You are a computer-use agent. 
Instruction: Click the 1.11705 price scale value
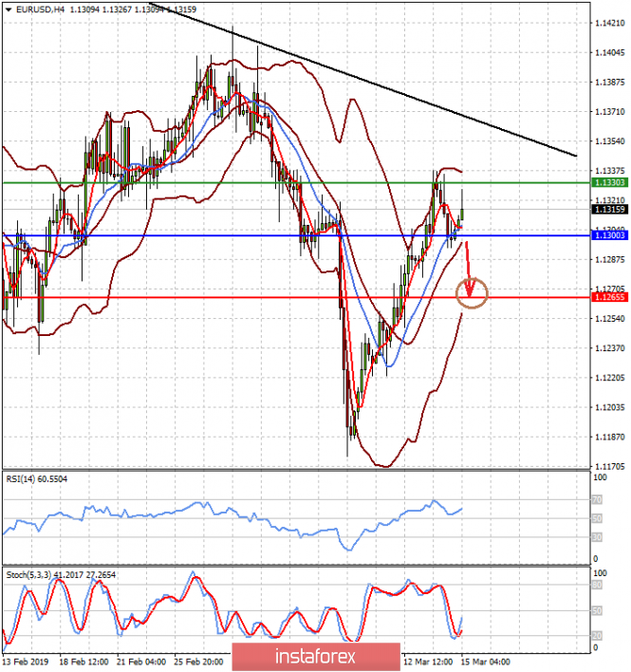[x=607, y=466]
